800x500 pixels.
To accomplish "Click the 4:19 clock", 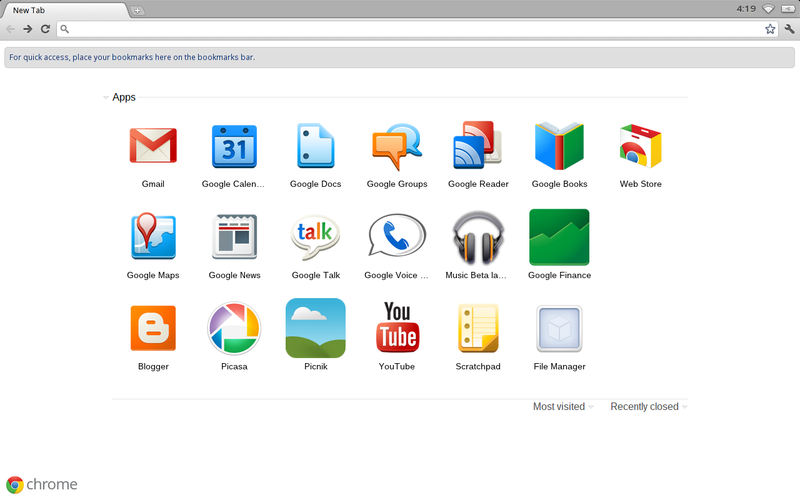I will (x=746, y=9).
